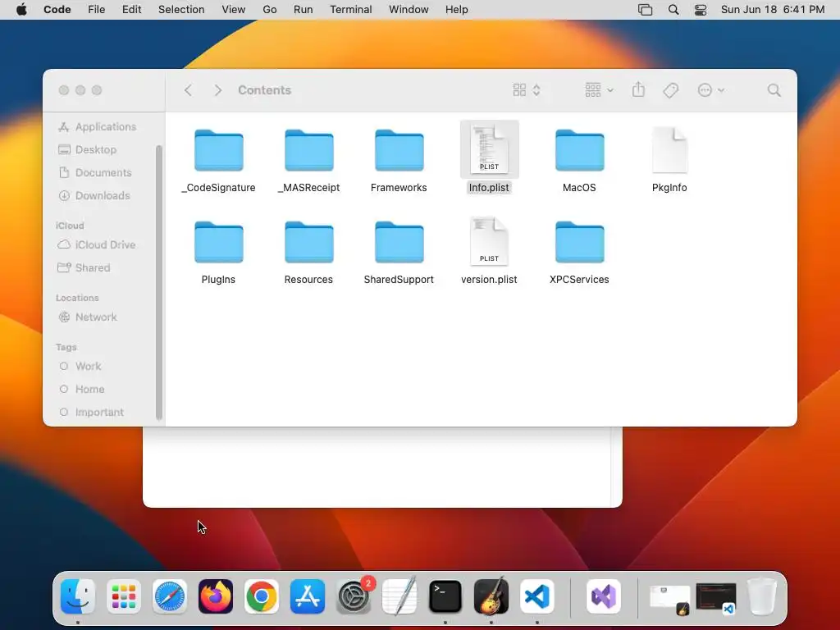840x630 pixels.
Task: Open the More actions ellipsis menu
Action: point(711,90)
